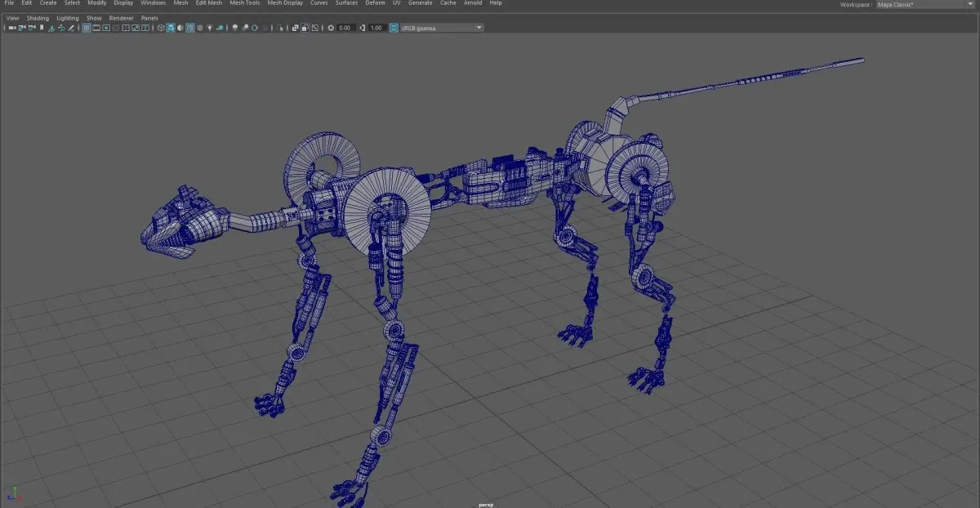Open the File menu
This screenshot has width=980, height=508.
tap(9, 3)
